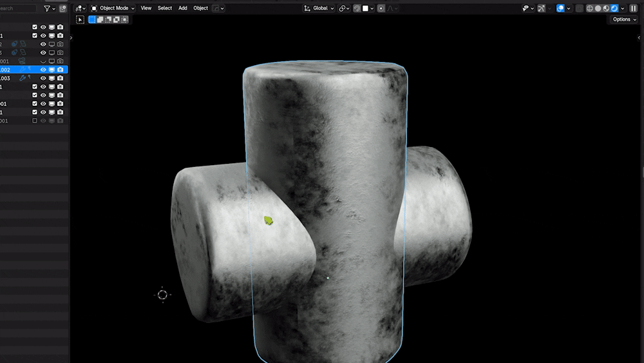Click the pause render preview button
This screenshot has height=363, width=644.
[x=633, y=8]
